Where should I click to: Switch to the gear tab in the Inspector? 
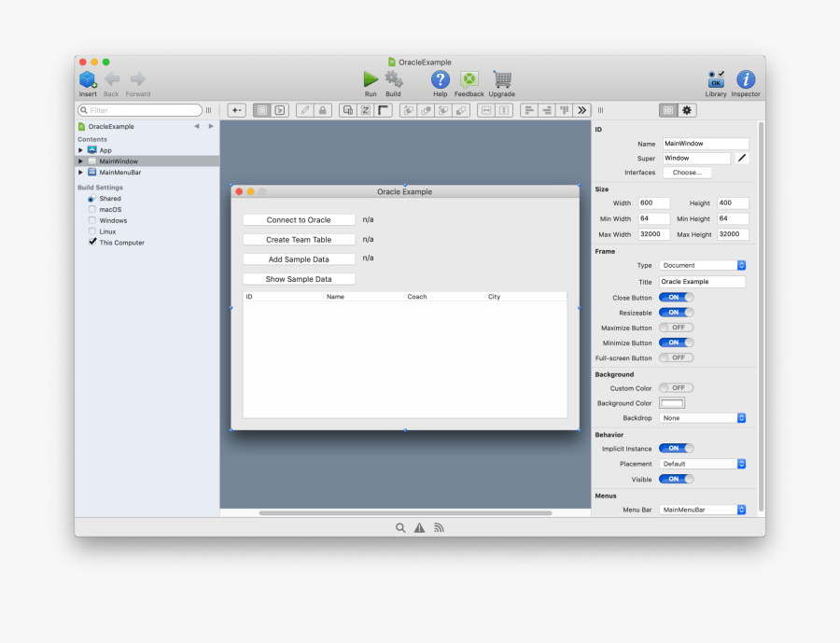tap(688, 110)
